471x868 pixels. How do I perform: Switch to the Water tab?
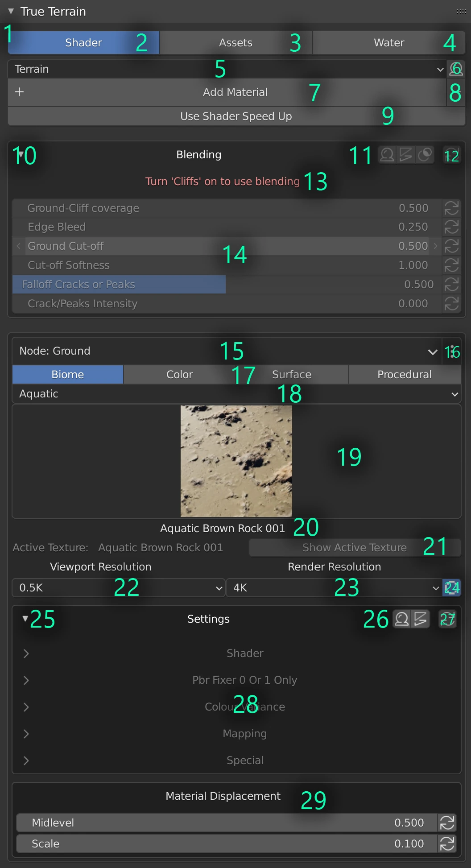tap(389, 43)
